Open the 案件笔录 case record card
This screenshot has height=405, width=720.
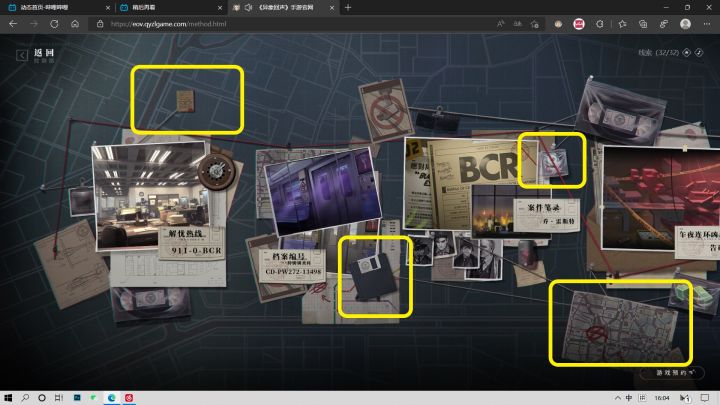coord(546,214)
